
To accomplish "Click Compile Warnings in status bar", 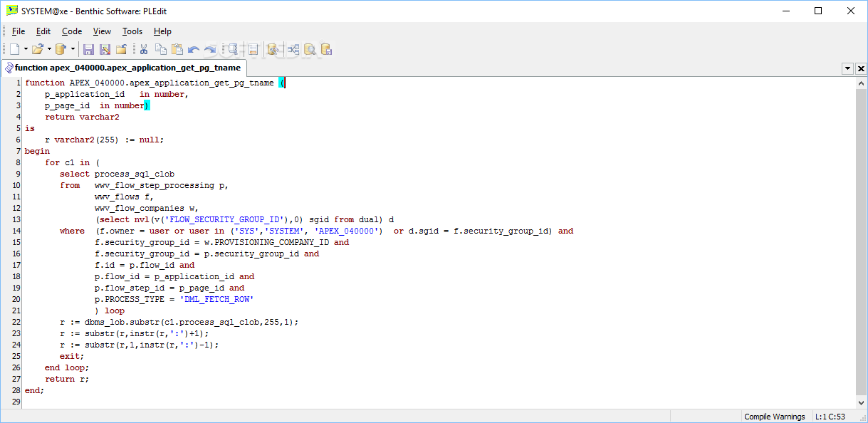I will coord(775,417).
